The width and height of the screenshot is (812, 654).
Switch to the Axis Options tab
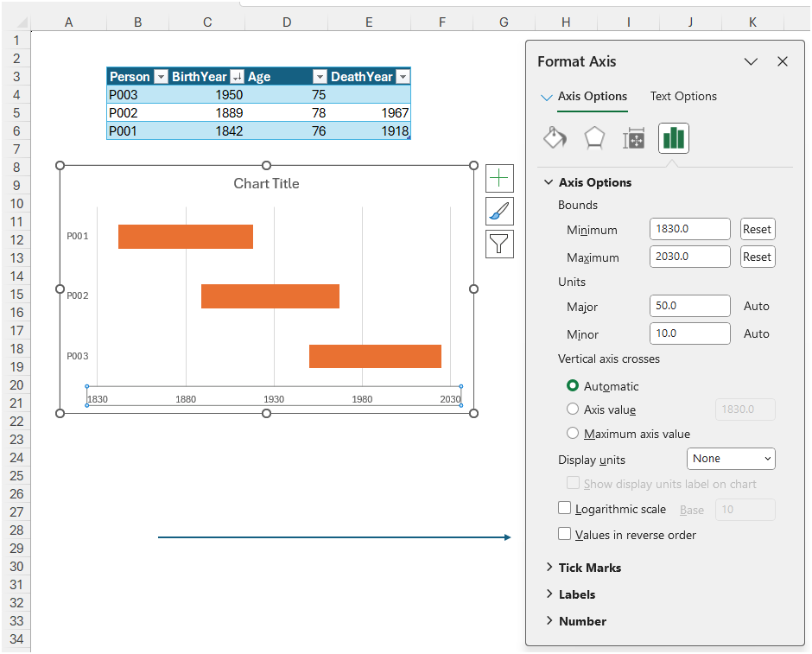pyautogui.click(x=592, y=96)
